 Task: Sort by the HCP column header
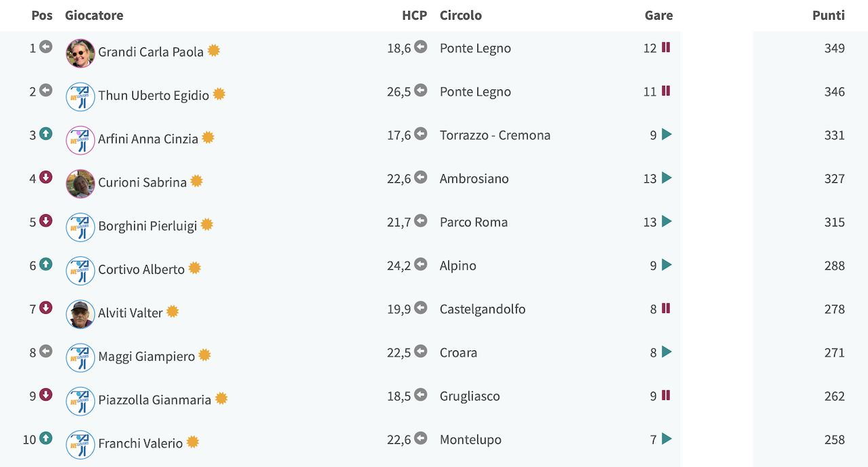coord(414,15)
